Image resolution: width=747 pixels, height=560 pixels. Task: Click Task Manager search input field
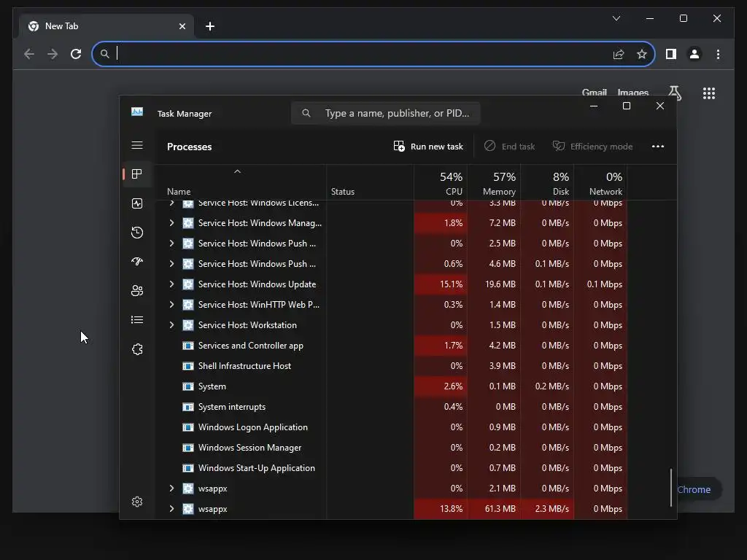click(x=385, y=113)
